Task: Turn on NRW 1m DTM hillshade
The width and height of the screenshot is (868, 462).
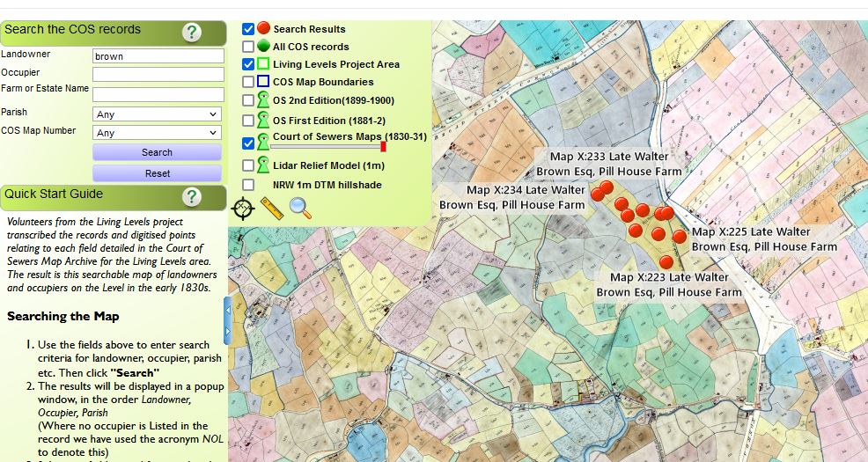Action: click(x=248, y=185)
